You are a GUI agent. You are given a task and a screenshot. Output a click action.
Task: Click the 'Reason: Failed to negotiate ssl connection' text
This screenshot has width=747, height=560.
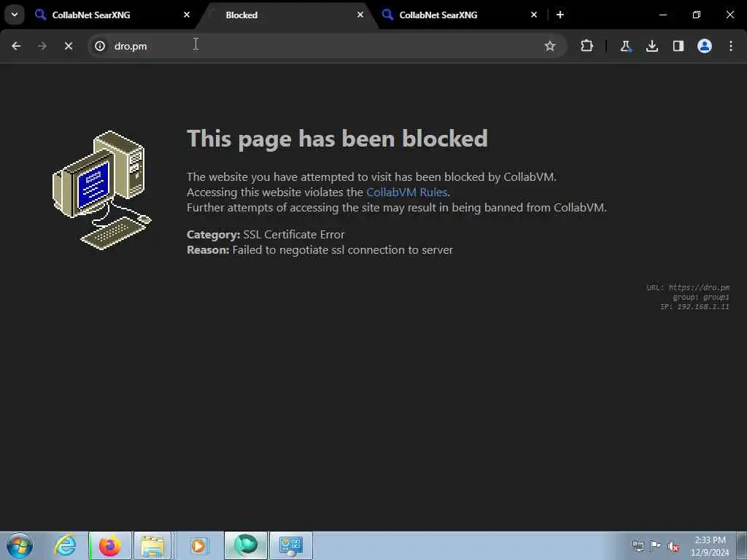[320, 249]
